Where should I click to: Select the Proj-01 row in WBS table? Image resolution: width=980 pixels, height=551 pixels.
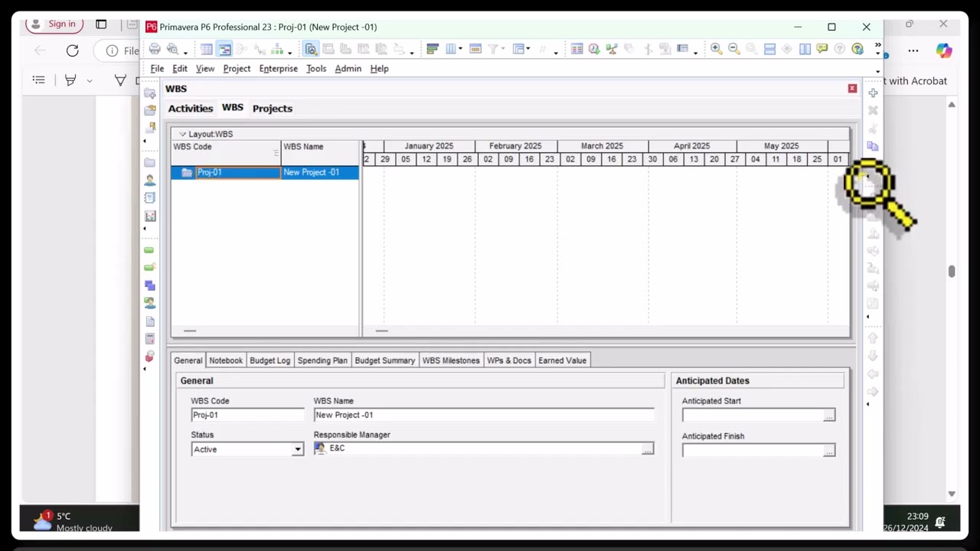click(x=265, y=172)
